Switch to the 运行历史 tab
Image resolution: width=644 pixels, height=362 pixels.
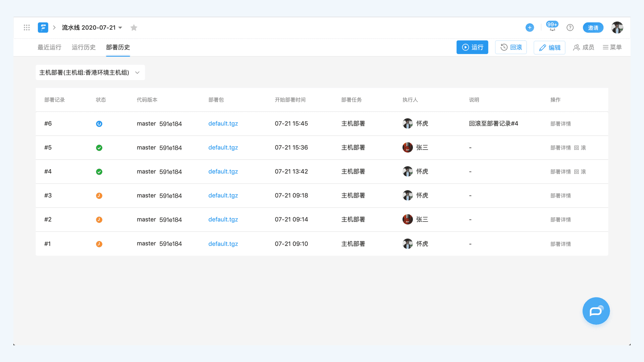(x=84, y=47)
